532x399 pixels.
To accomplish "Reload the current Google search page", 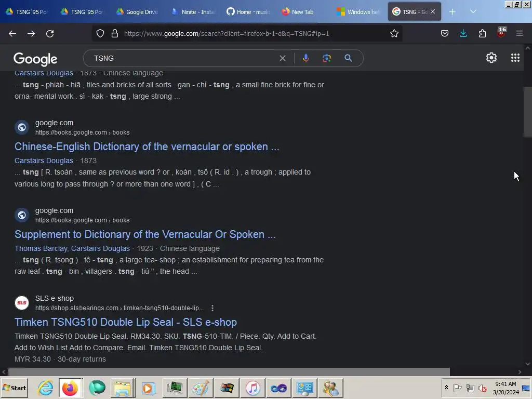I will [50, 34].
